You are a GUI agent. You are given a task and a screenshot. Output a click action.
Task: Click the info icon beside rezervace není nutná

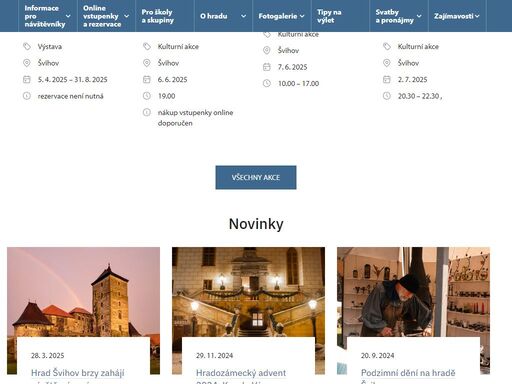tap(27, 96)
